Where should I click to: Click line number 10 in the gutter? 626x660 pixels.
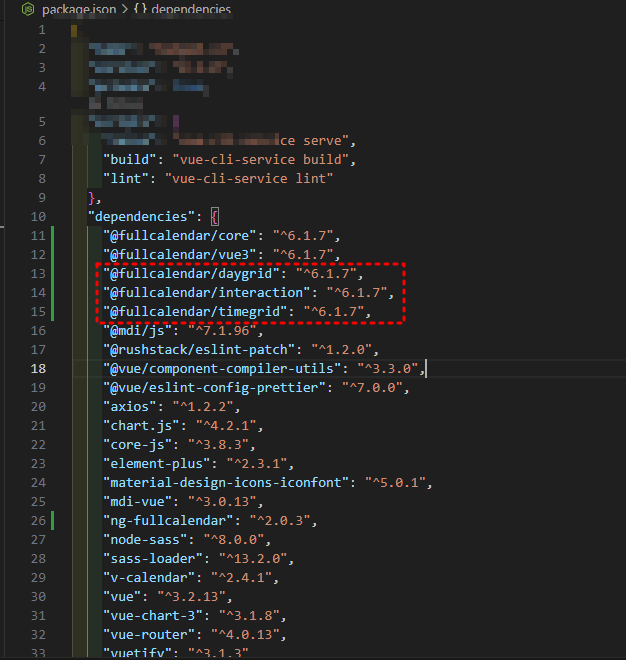pyautogui.click(x=38, y=217)
